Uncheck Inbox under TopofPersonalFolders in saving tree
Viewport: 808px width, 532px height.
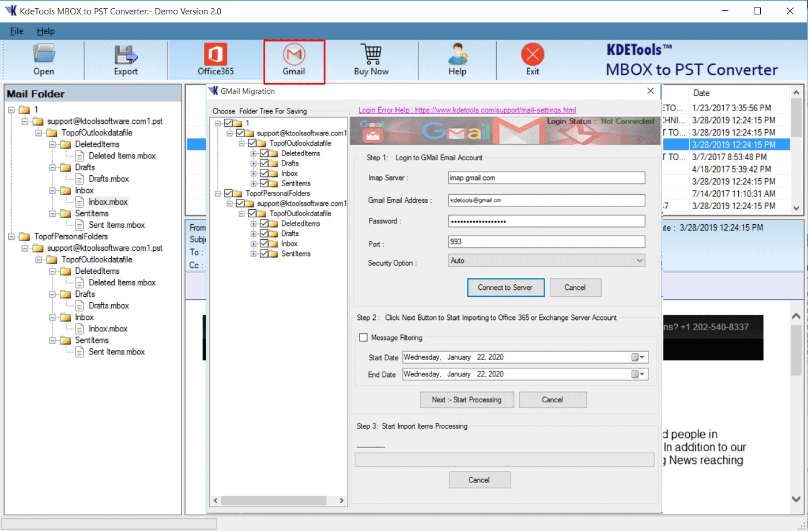coord(265,244)
